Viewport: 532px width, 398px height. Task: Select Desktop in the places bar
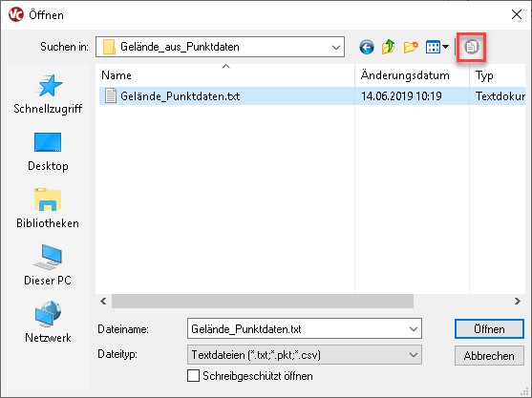click(48, 152)
